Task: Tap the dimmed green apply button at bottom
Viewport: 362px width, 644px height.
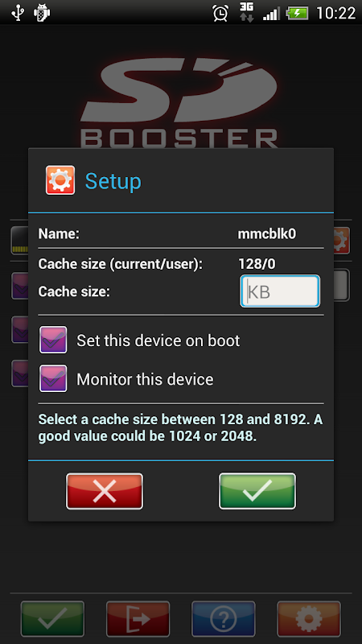Action: [x=52, y=618]
